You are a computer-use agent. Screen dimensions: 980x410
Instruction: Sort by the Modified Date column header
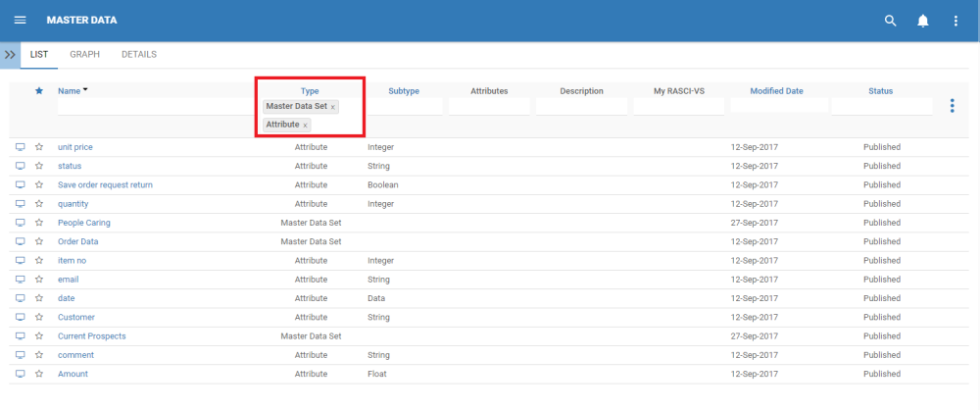click(777, 91)
